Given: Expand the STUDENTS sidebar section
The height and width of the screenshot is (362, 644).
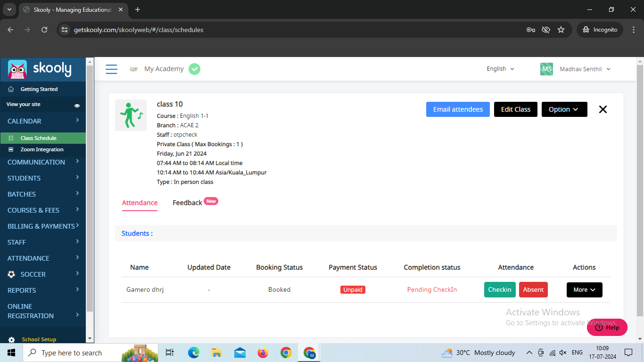Looking at the screenshot, I should click(x=43, y=178).
